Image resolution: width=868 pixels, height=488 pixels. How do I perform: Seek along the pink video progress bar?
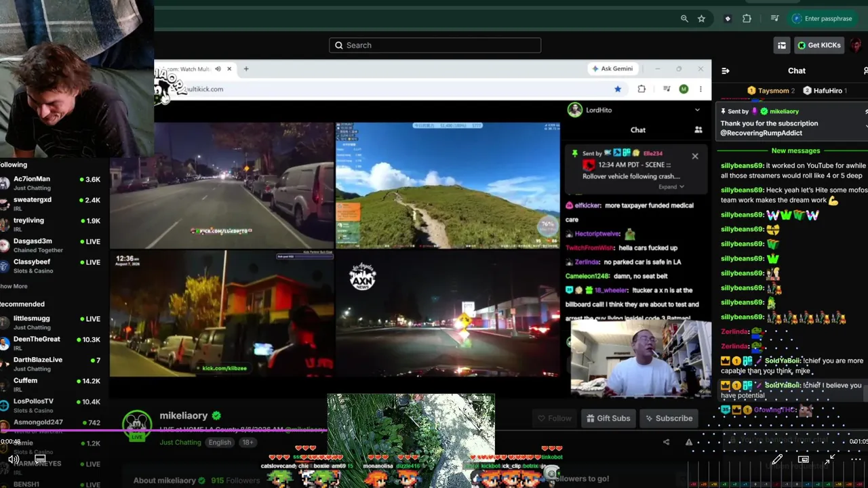(x=163, y=430)
